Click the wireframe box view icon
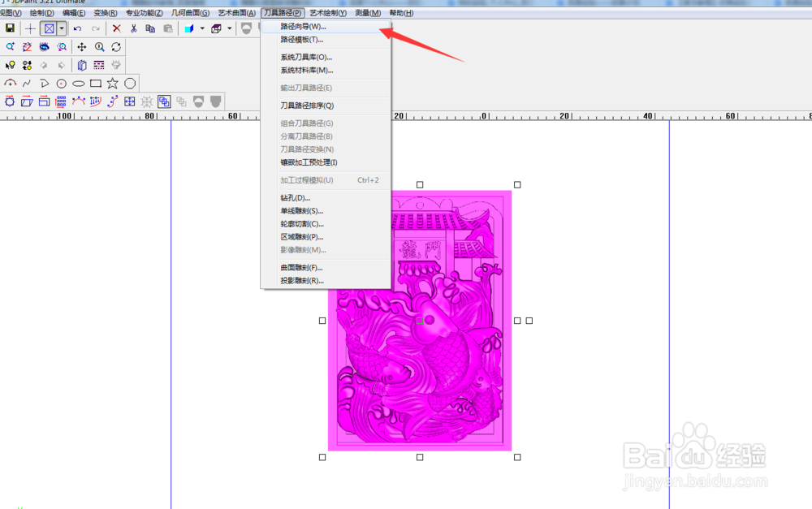 pos(217,28)
